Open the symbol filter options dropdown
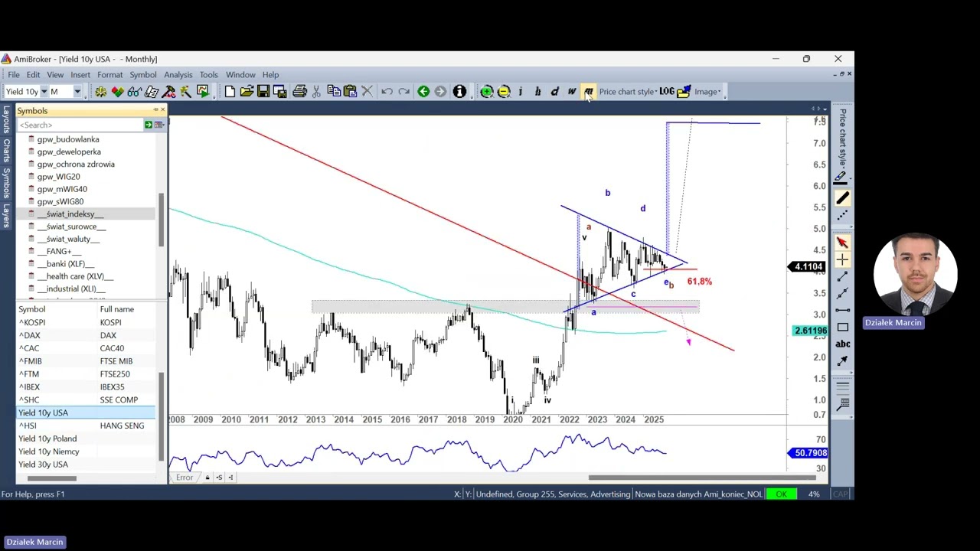 159,125
